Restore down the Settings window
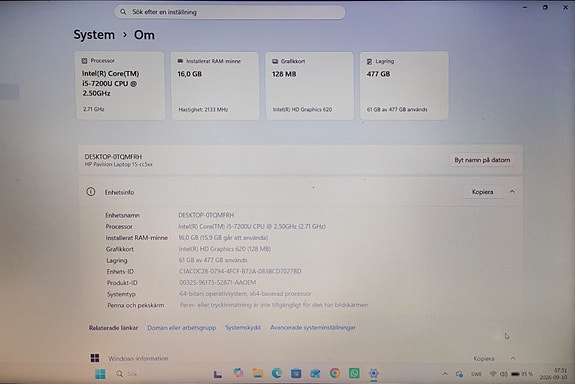 (x=545, y=7)
